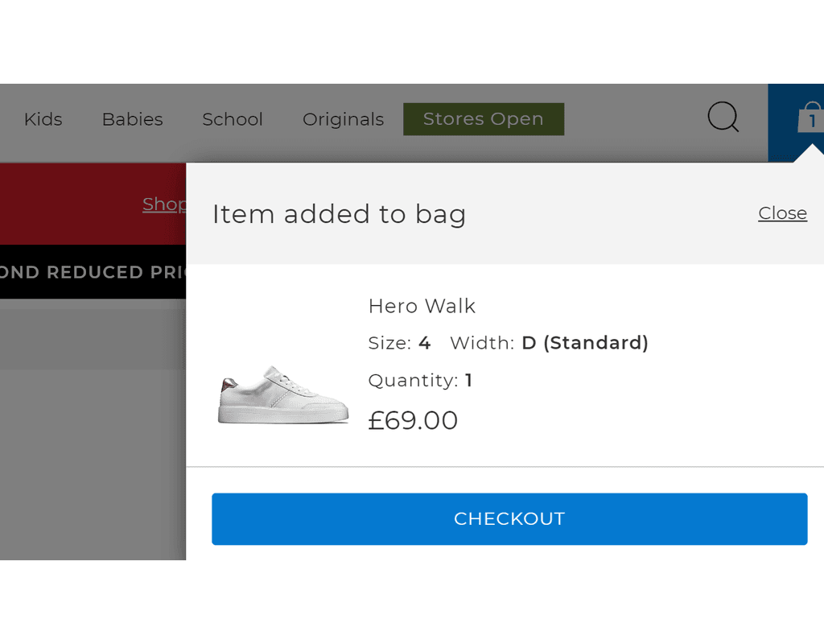Click the black reduced price banner

point(93,272)
